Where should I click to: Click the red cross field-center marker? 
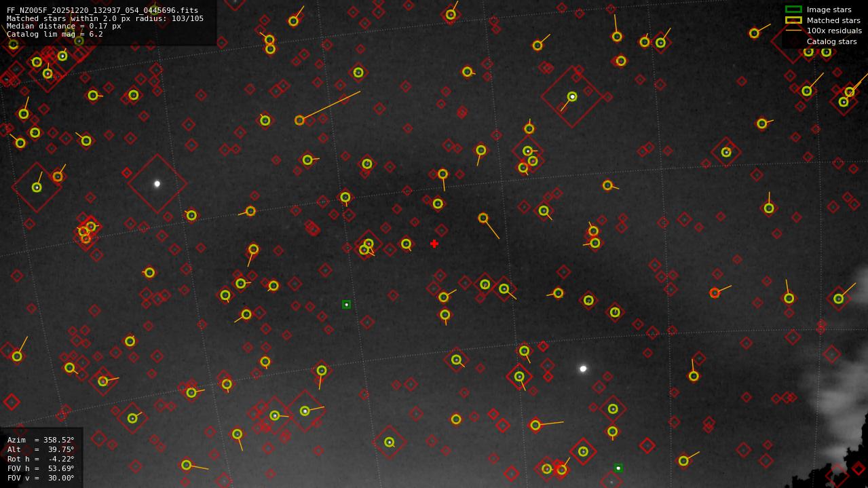click(434, 244)
